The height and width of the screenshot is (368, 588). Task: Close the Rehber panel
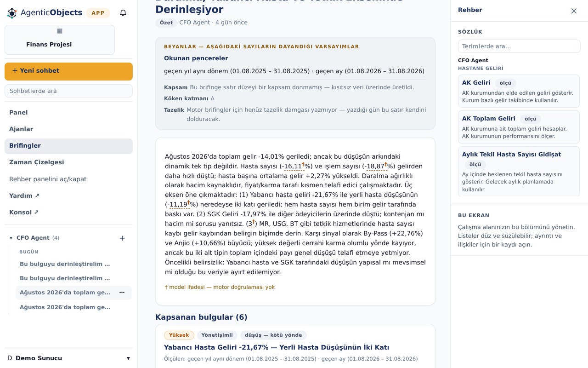pos(574,11)
